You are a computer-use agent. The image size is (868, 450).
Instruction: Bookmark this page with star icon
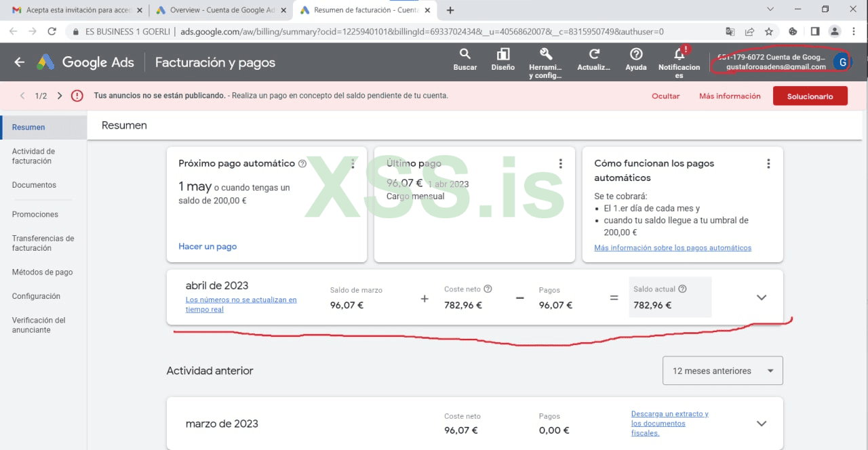pyautogui.click(x=769, y=31)
